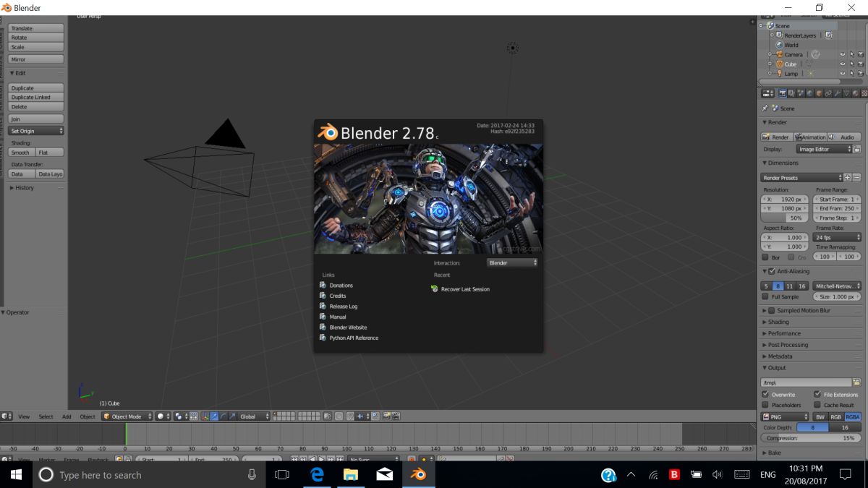Open the View menu in 3D viewport header
The image size is (868, 488).
(x=24, y=416)
